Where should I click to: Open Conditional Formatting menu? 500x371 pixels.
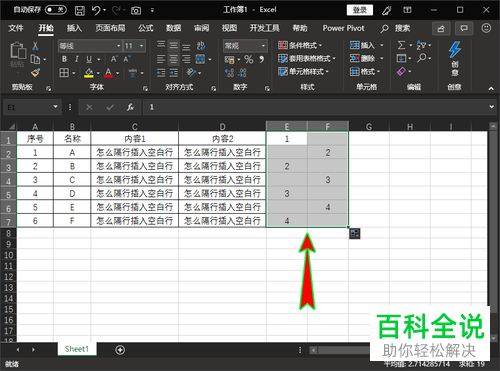(x=300, y=45)
